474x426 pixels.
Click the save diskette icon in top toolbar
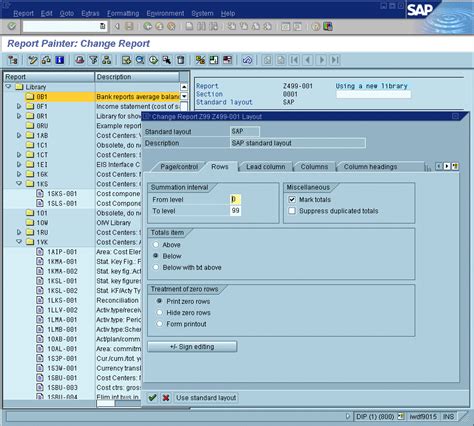point(129,26)
